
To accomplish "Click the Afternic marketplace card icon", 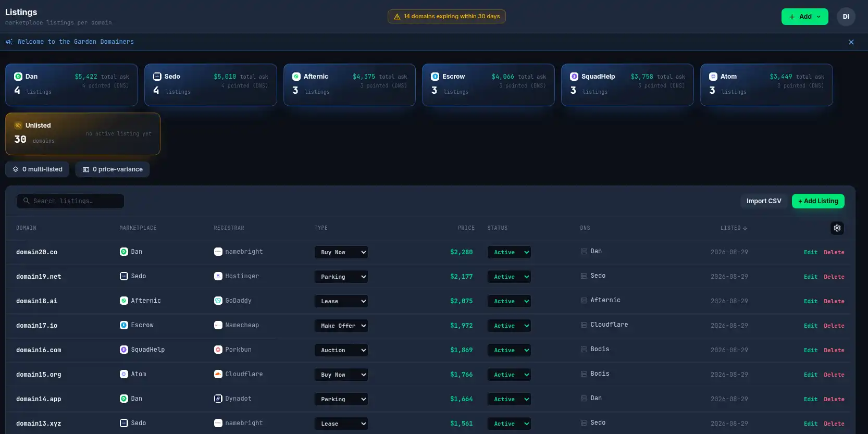I will 296,77.
